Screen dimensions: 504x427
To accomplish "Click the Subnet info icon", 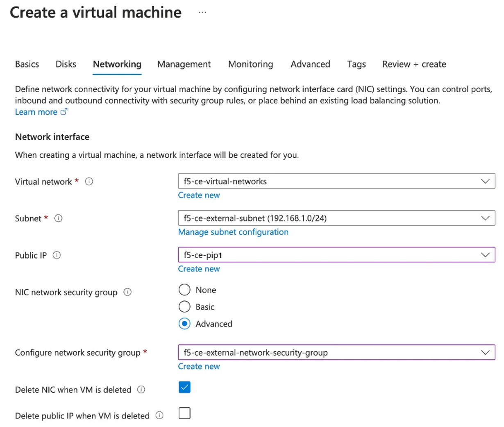I will 58,218.
